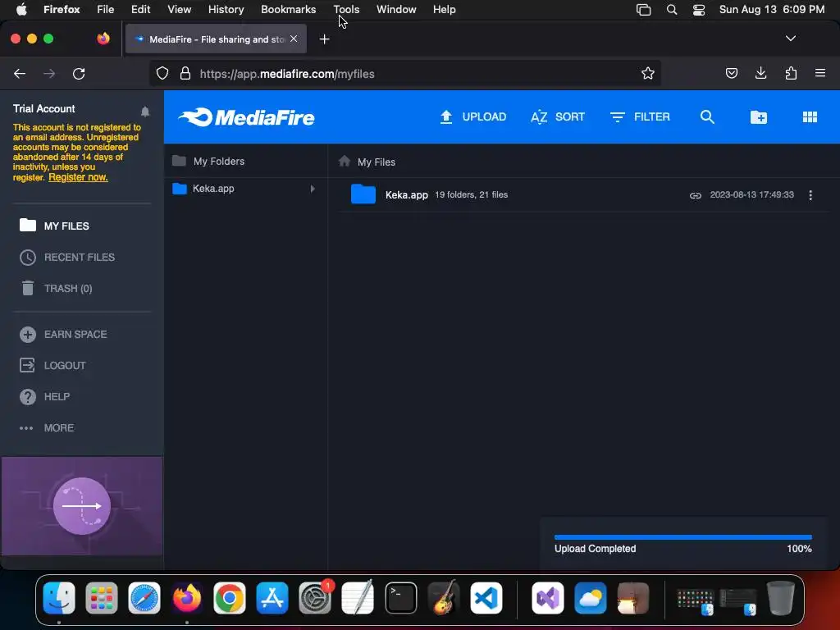This screenshot has width=840, height=630.
Task: Open the Filter options
Action: 640,116
